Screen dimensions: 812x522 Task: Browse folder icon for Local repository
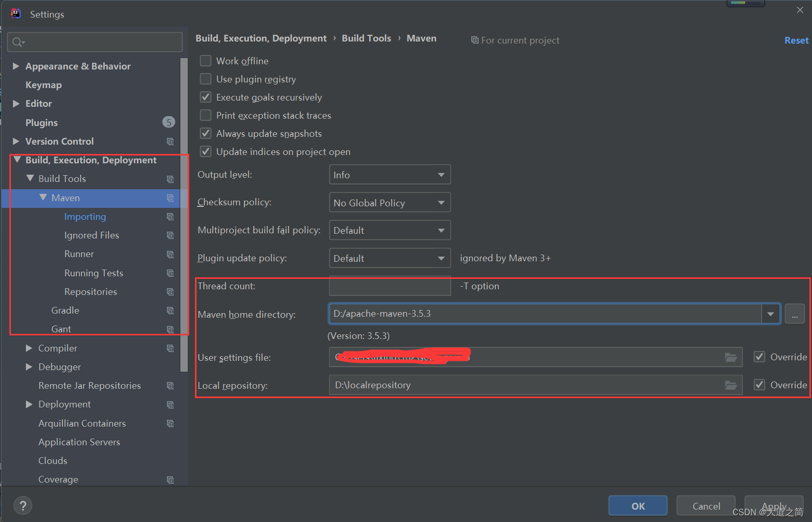pos(731,385)
